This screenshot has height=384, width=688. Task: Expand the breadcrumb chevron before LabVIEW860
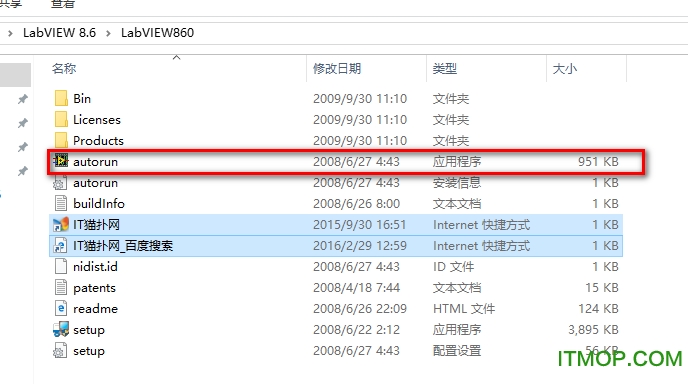pos(108,33)
